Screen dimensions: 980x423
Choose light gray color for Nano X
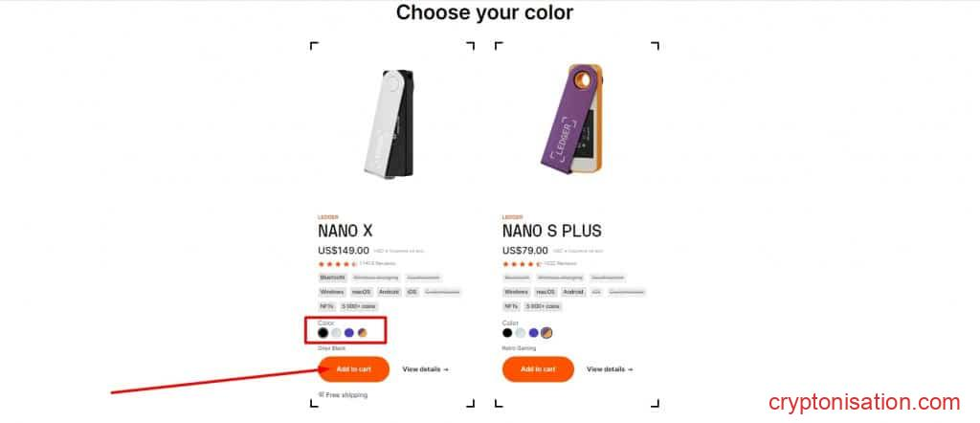(x=336, y=333)
